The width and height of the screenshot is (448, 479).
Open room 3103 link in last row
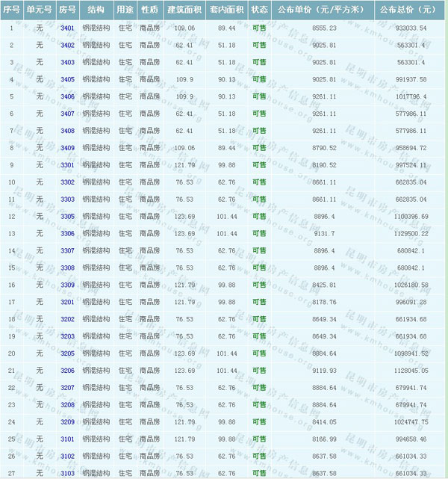pos(67,473)
